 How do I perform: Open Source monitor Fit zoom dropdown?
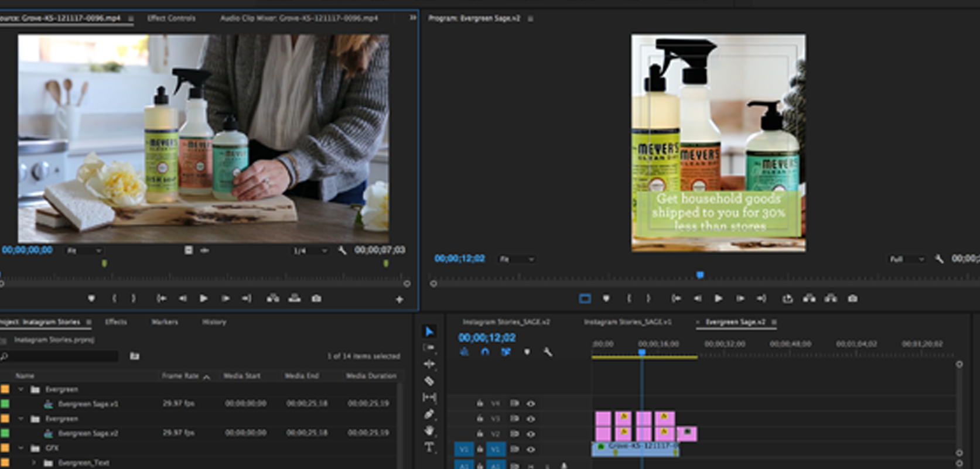tap(84, 251)
